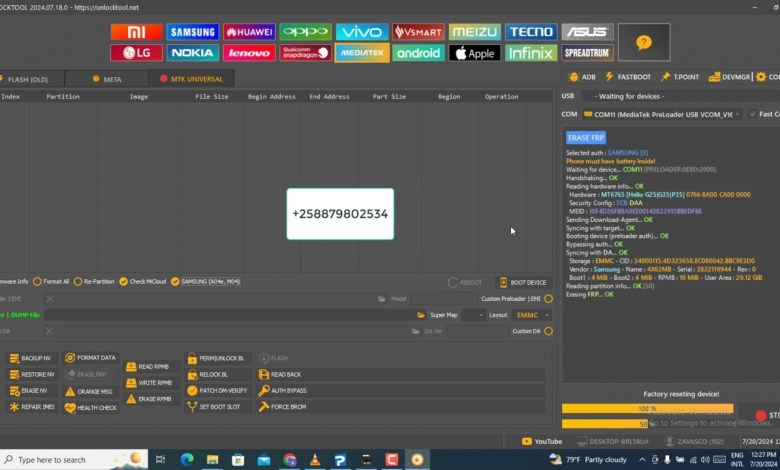Enable the Custom Preloader | EMI toggle
The width and height of the screenshot is (780, 470).
pos(548,299)
